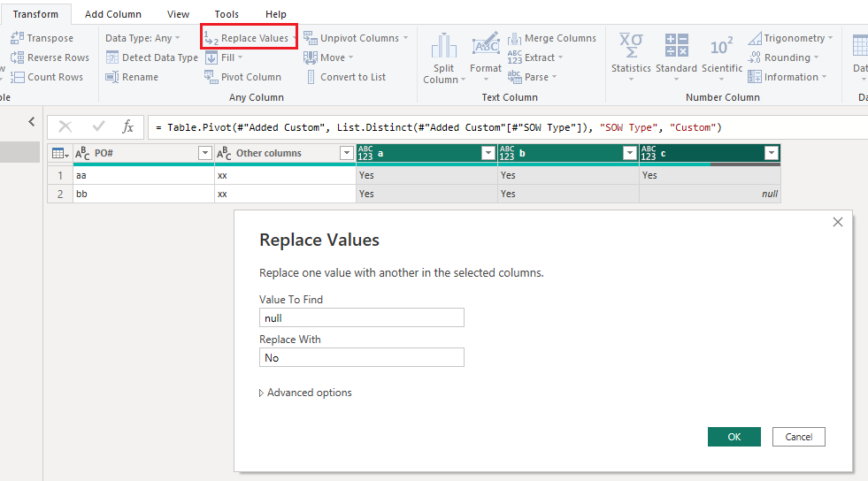Click the Move column icon
Viewport: 868px width, 481px height.
pos(310,57)
